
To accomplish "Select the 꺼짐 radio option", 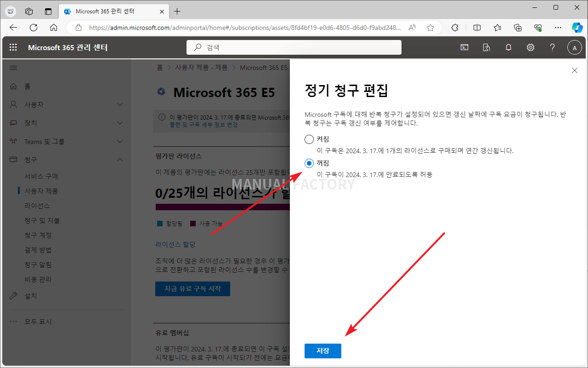I will [x=309, y=163].
